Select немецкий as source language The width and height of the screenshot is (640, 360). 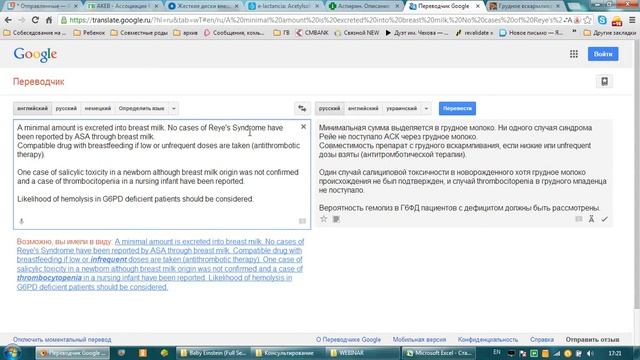click(x=98, y=109)
